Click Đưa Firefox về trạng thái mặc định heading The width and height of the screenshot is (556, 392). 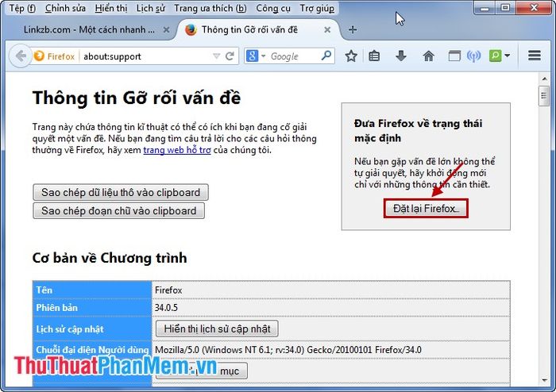click(x=419, y=131)
